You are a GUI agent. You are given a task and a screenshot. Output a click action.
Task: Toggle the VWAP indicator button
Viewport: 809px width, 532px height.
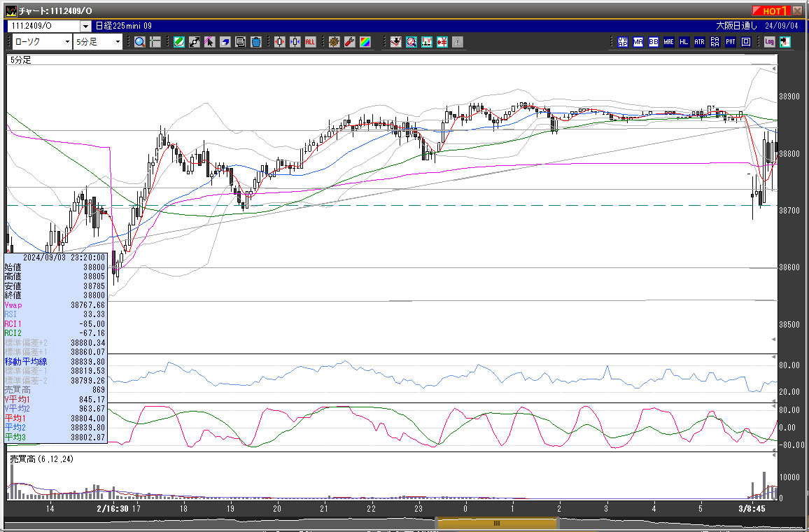coord(623,42)
